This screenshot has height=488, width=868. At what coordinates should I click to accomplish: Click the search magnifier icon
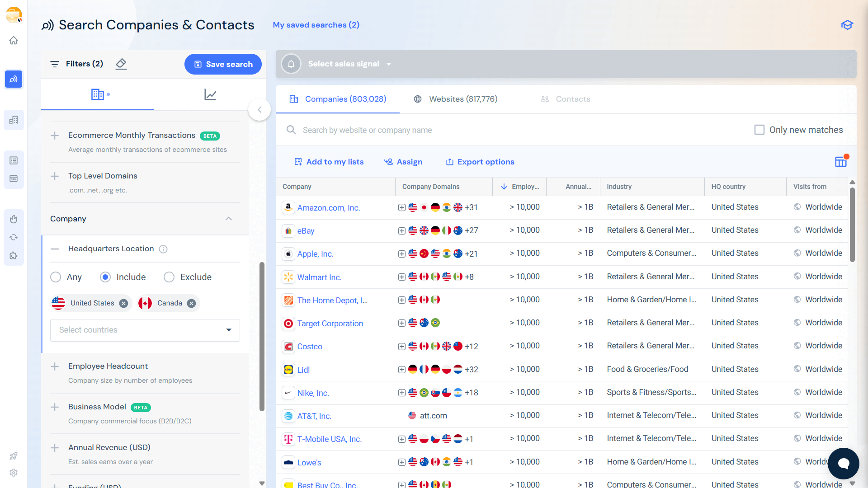tap(291, 130)
